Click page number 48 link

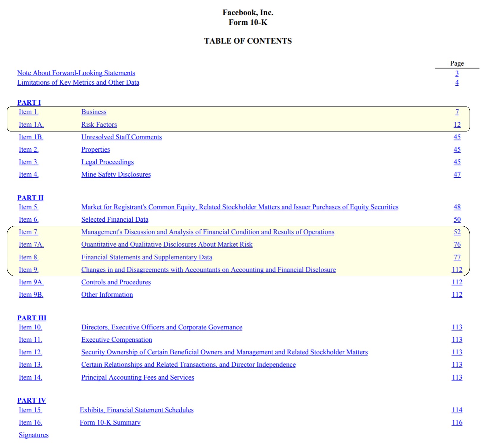[457, 207]
